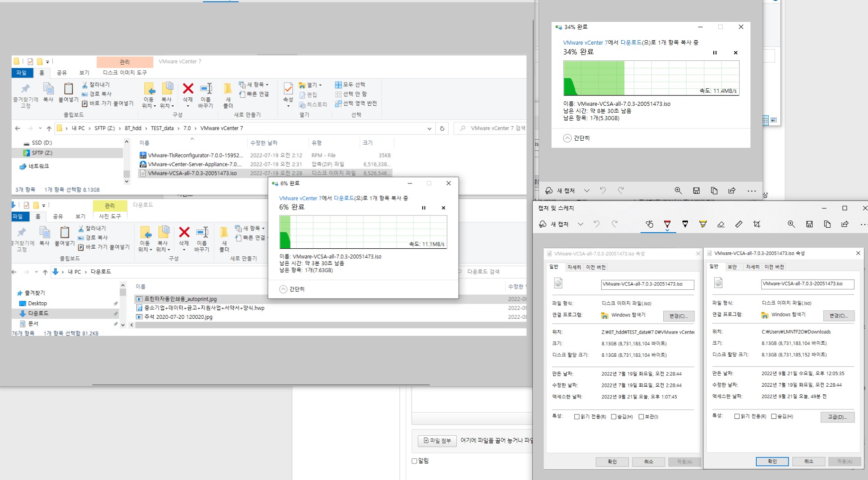Click Save icon in the back snip window

[696, 191]
